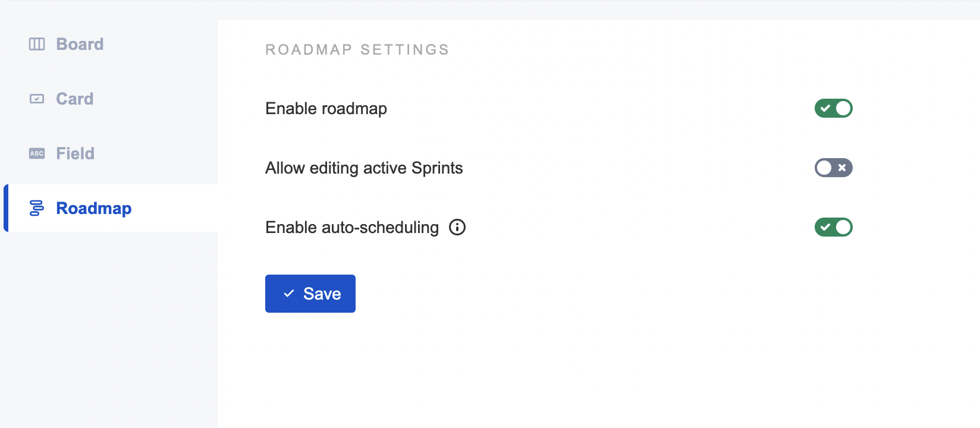
Task: Disable the Enable roadmap switch
Action: pos(834,108)
